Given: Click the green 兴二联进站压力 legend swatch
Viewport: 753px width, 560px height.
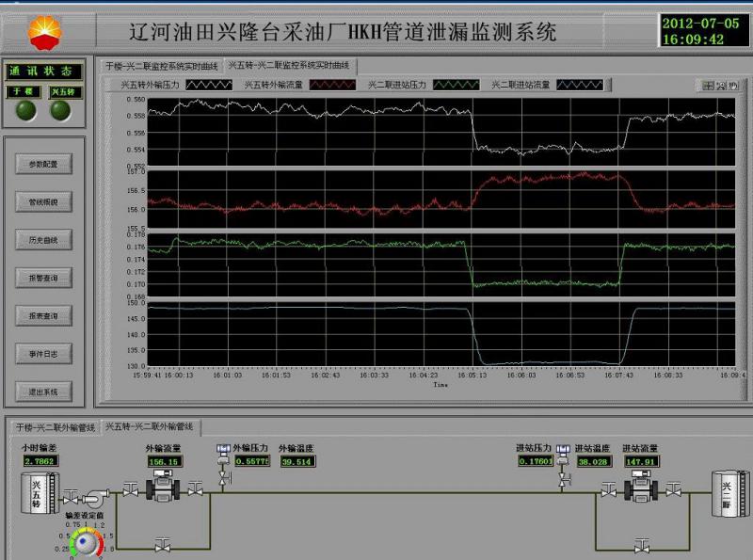Looking at the screenshot, I should pos(457,85).
